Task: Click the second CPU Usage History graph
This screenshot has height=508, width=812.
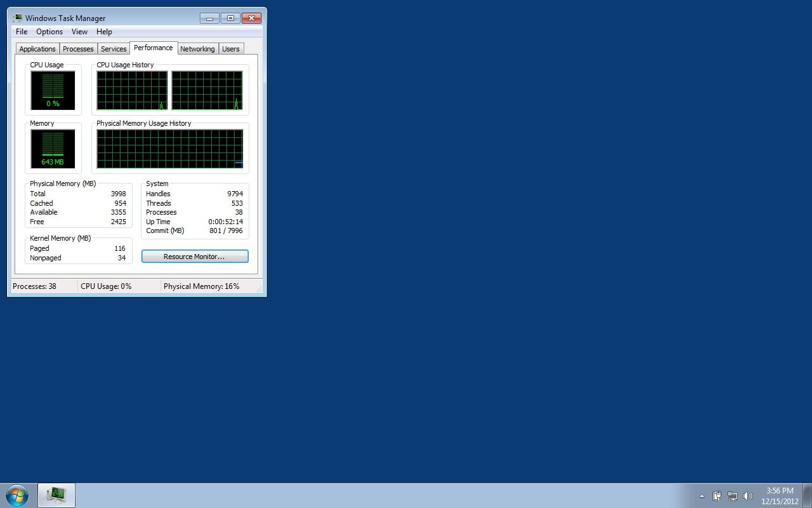Action: point(207,90)
